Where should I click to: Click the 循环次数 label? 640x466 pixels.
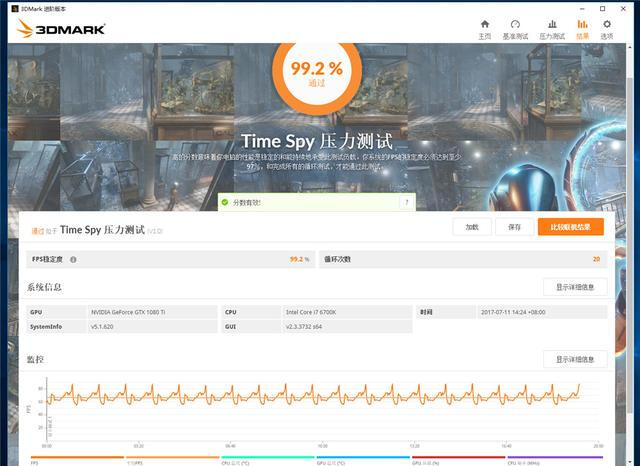tap(338, 259)
